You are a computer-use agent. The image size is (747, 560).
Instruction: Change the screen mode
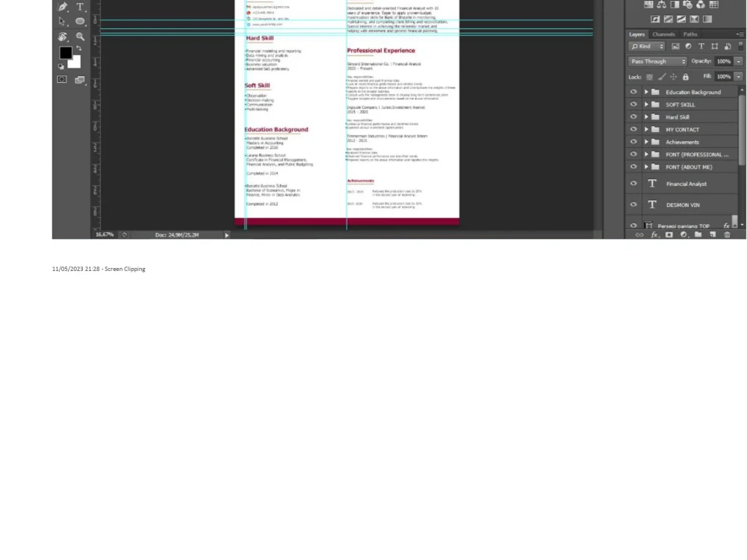pyautogui.click(x=80, y=80)
